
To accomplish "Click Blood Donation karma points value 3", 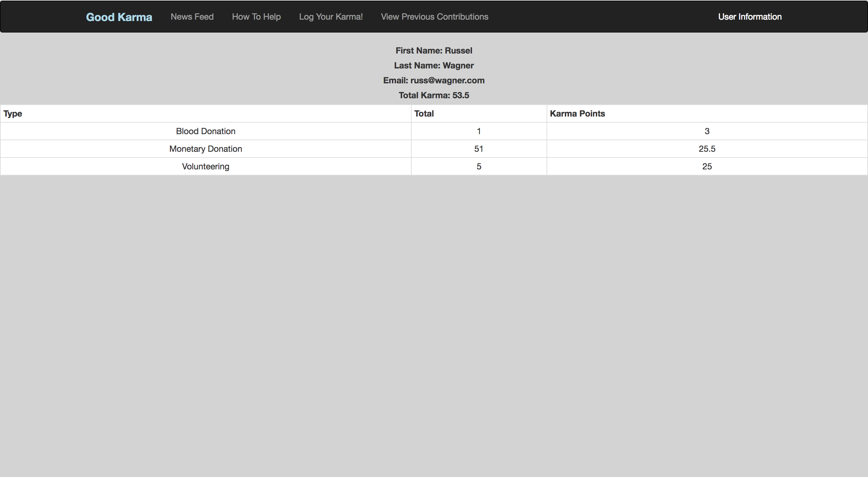I will click(707, 131).
